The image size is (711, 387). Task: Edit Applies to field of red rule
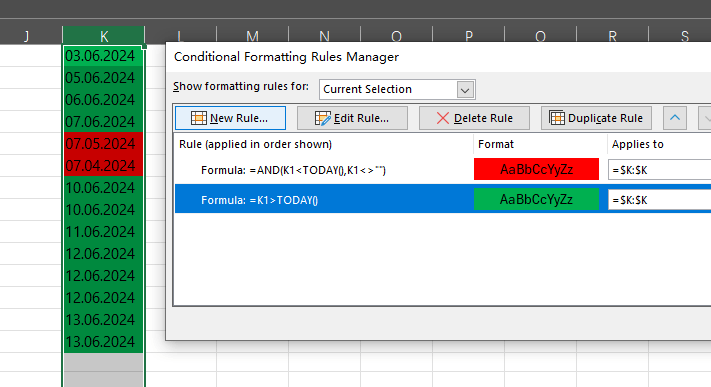[x=659, y=170]
